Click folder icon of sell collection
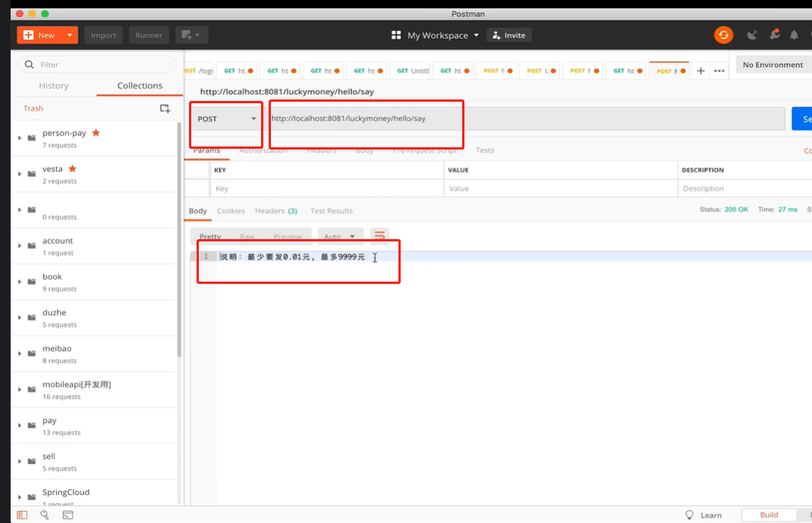 (x=32, y=462)
